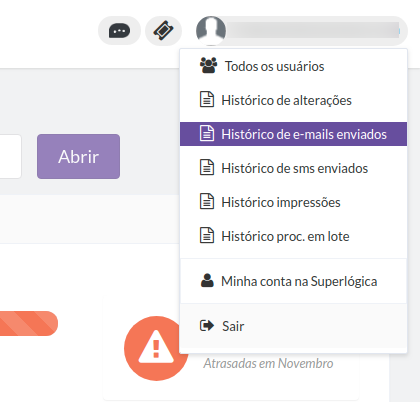This screenshot has height=402, width=420.
Task: Click the user profile avatar
Action: pyautogui.click(x=211, y=31)
